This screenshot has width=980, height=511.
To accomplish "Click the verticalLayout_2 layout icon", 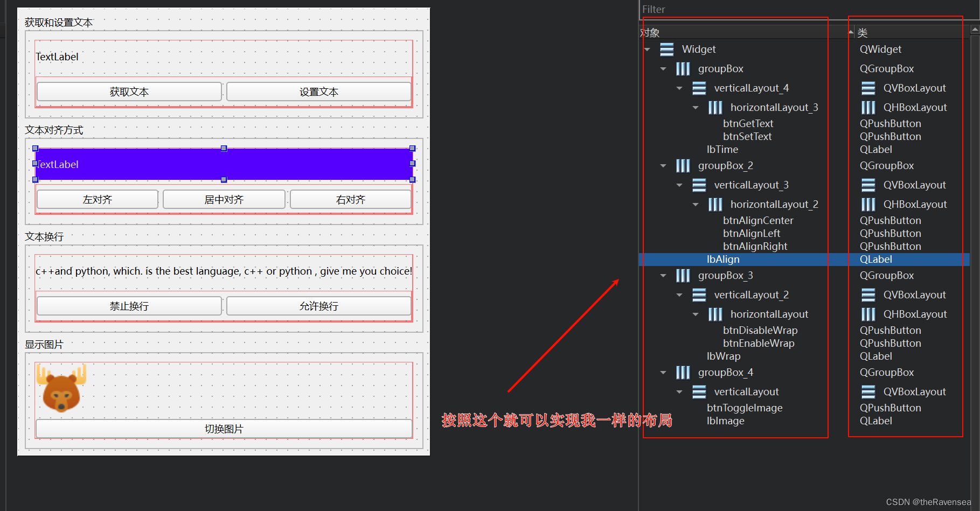I will pyautogui.click(x=699, y=295).
